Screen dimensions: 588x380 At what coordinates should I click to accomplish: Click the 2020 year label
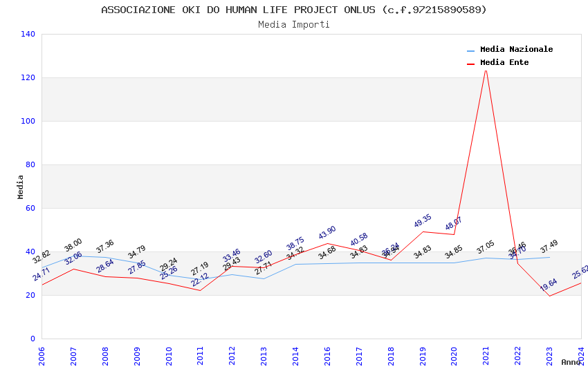click(x=454, y=356)
